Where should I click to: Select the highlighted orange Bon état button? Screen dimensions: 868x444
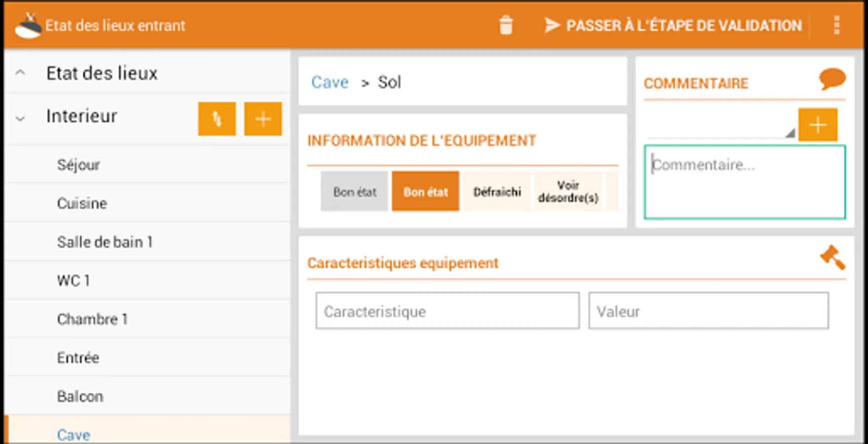click(425, 191)
